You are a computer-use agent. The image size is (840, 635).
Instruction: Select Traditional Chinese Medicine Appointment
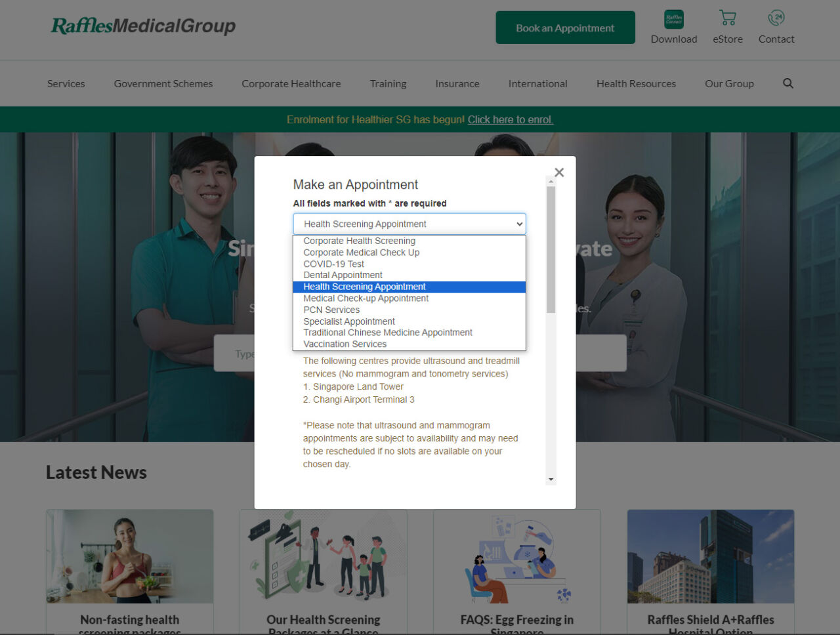[387, 332]
